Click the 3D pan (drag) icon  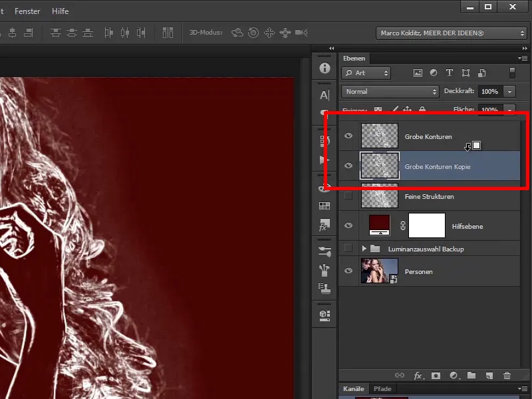(269, 33)
